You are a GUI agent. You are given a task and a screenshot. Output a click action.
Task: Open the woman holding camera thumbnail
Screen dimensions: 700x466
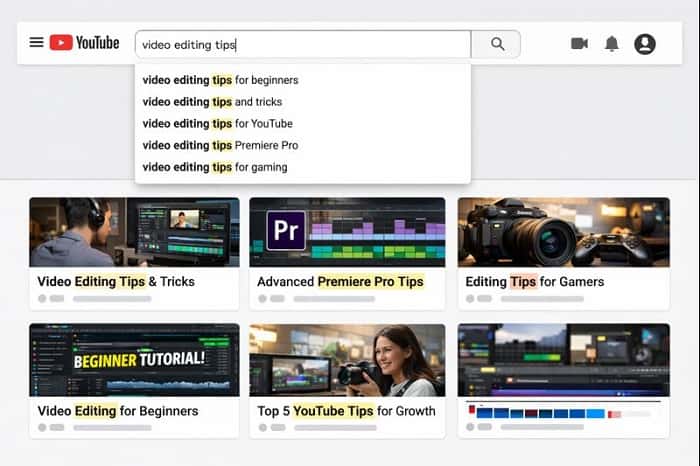click(347, 360)
